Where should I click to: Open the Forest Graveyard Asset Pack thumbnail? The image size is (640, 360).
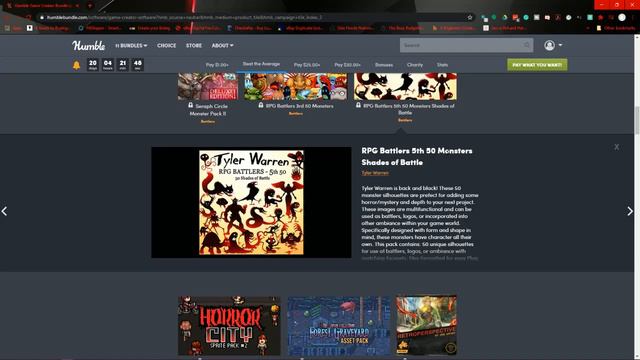pyautogui.click(x=338, y=325)
